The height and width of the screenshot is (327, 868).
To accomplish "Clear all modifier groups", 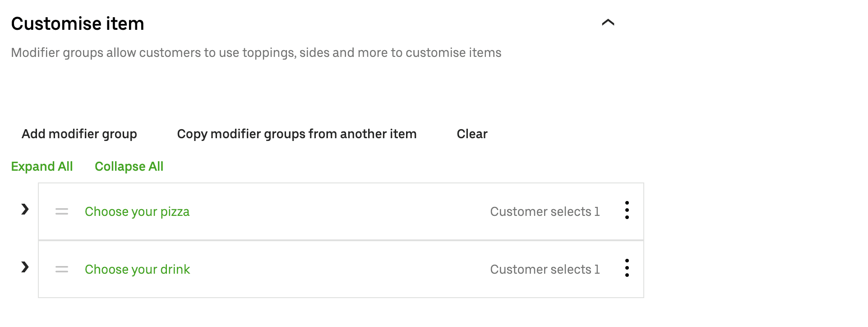I will (471, 134).
